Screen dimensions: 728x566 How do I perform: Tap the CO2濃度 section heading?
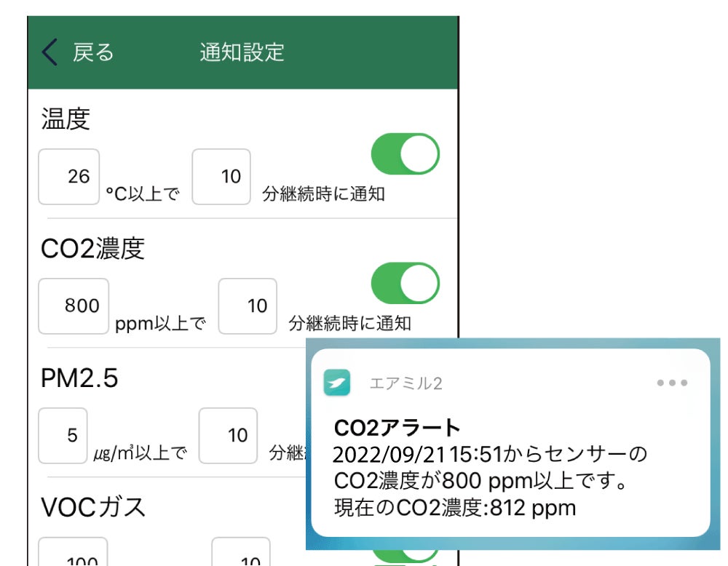93,249
